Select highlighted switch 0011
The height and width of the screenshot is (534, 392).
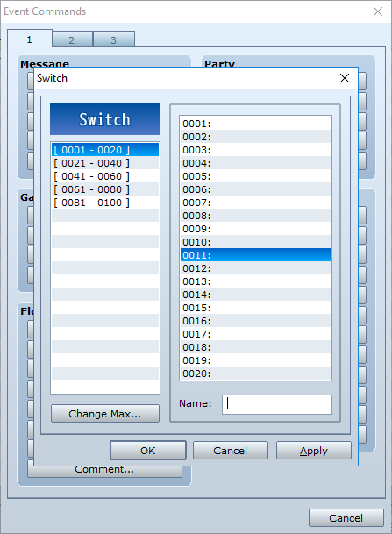click(x=255, y=255)
